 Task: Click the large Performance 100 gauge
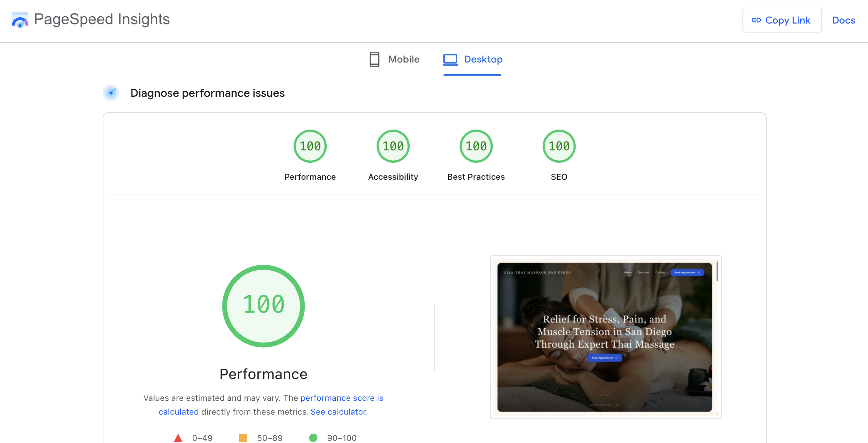click(263, 306)
